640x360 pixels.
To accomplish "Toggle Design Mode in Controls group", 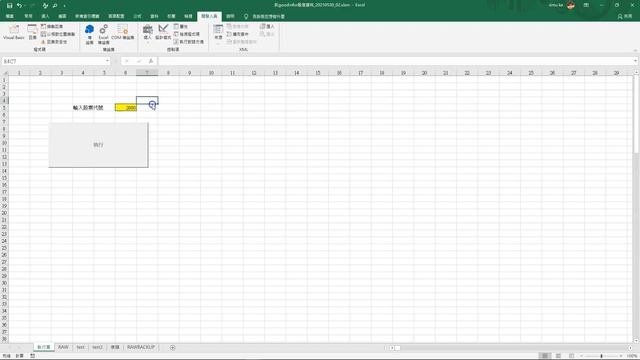I will pyautogui.click(x=163, y=32).
